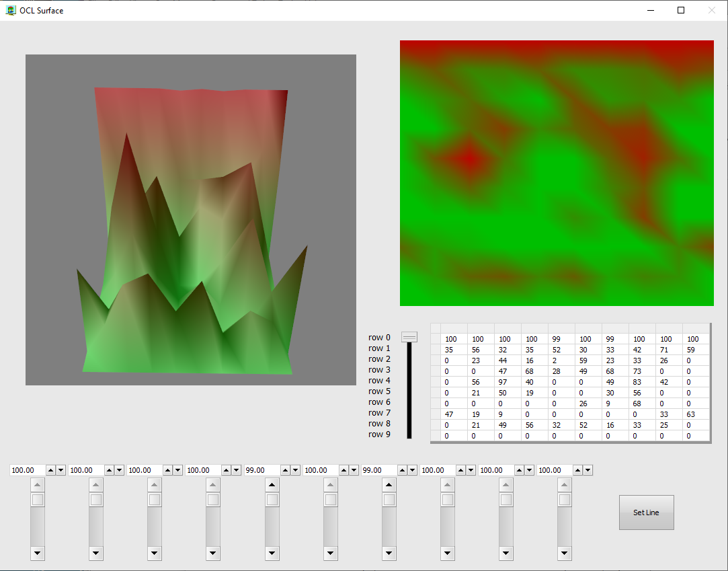The image size is (728, 571).
Task: Click the up arrow of the last numeric field
Action: 577,470
